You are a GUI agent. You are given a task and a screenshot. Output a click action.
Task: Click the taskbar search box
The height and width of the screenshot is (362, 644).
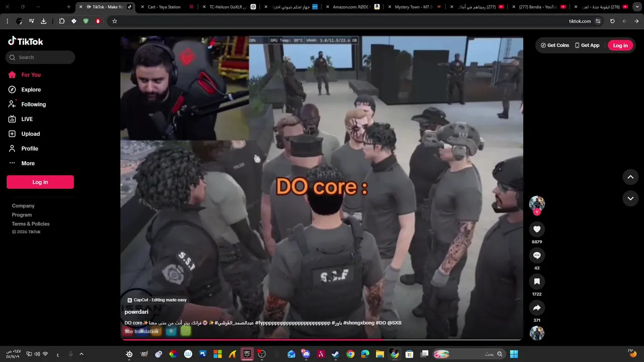[468, 354]
